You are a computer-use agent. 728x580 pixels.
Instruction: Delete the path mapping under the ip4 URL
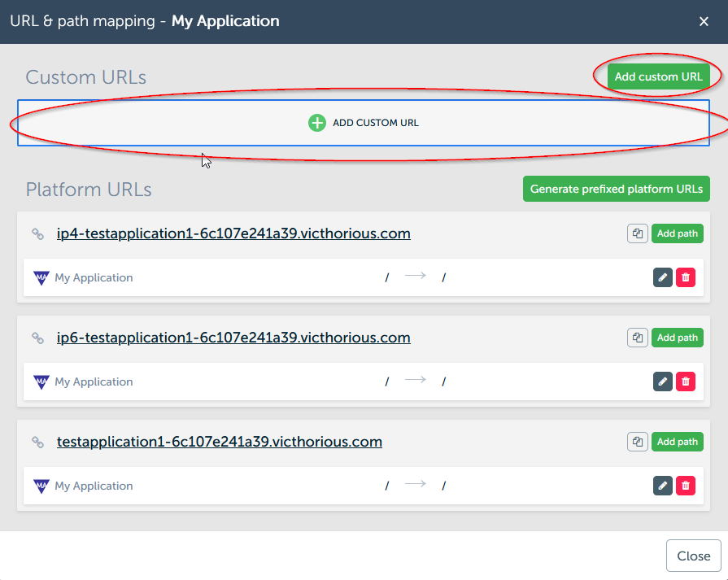[x=686, y=277]
